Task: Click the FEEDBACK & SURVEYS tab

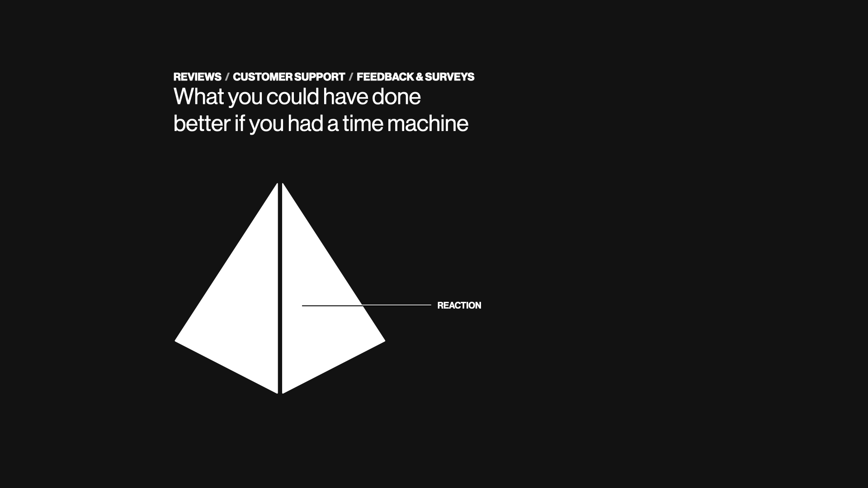Action: tap(415, 76)
